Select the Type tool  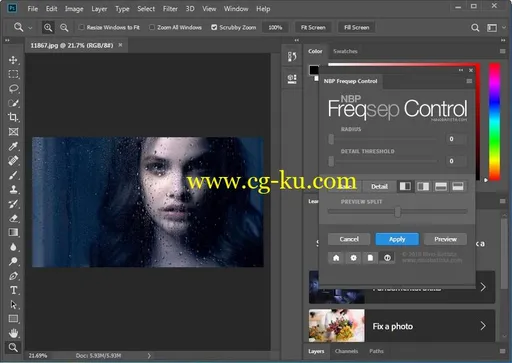tap(13, 290)
